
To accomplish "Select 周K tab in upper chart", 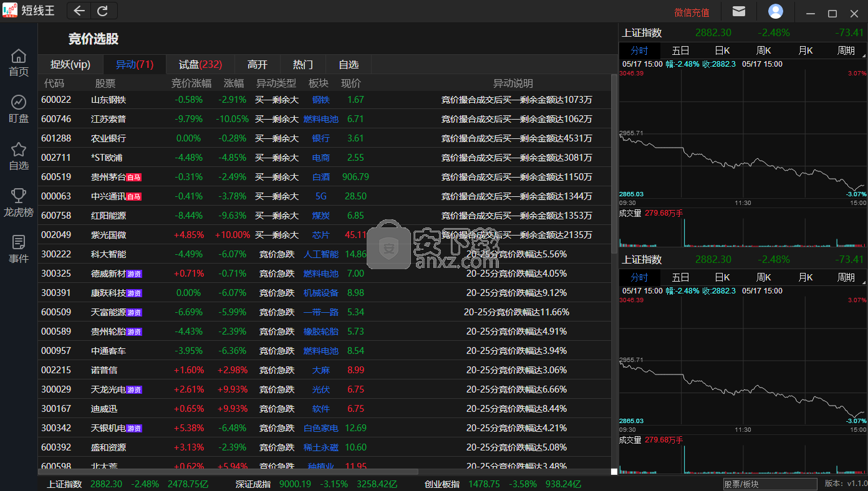I will click(763, 50).
